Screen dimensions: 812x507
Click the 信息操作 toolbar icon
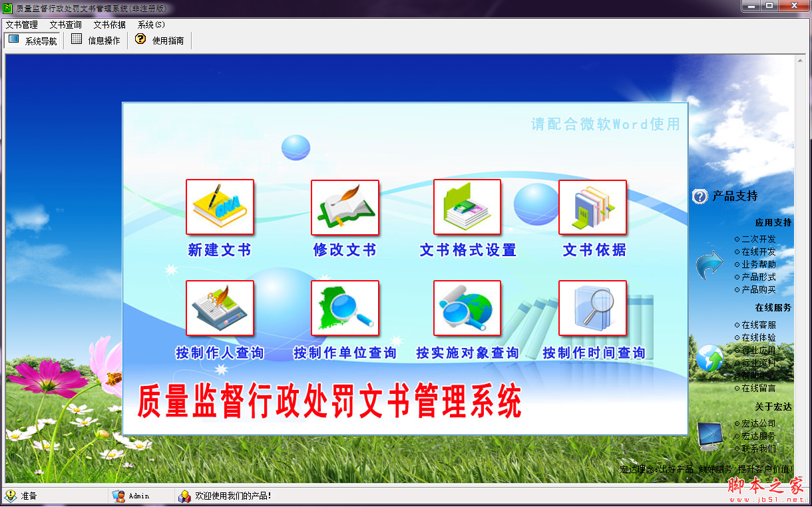coord(95,39)
